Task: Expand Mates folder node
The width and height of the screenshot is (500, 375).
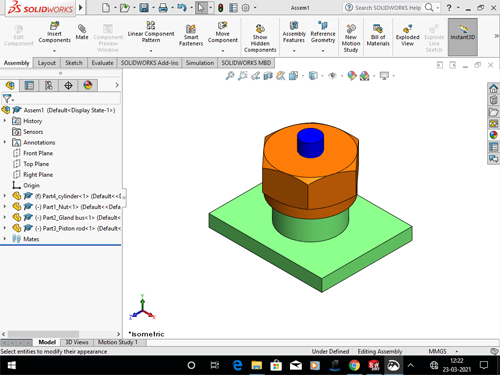Action: (5, 239)
